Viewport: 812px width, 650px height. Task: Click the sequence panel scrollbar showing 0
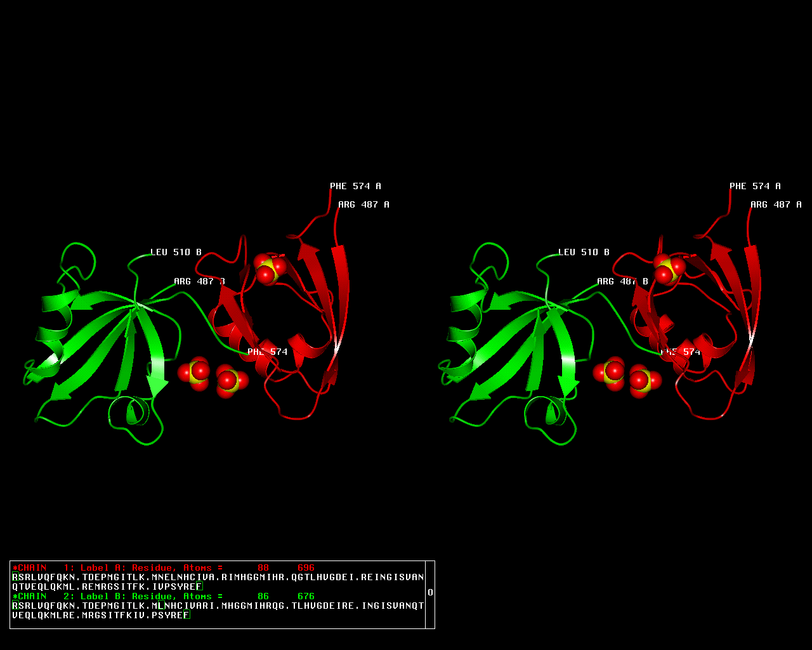[x=430, y=593]
